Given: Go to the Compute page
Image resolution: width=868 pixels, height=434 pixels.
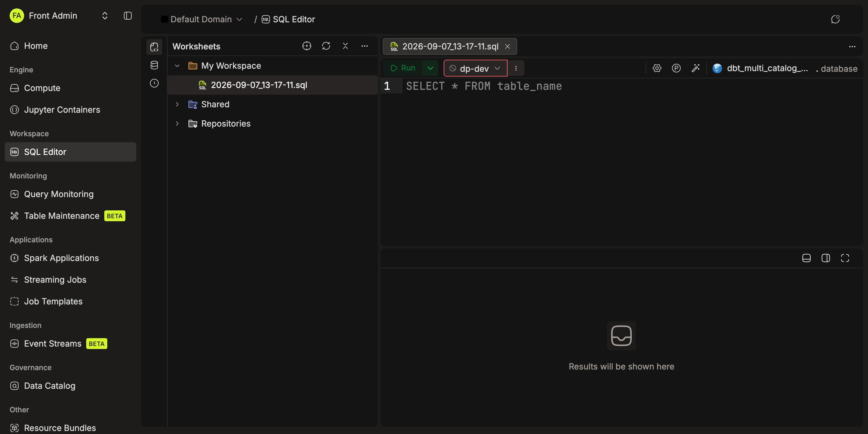Looking at the screenshot, I should click(x=70, y=88).
